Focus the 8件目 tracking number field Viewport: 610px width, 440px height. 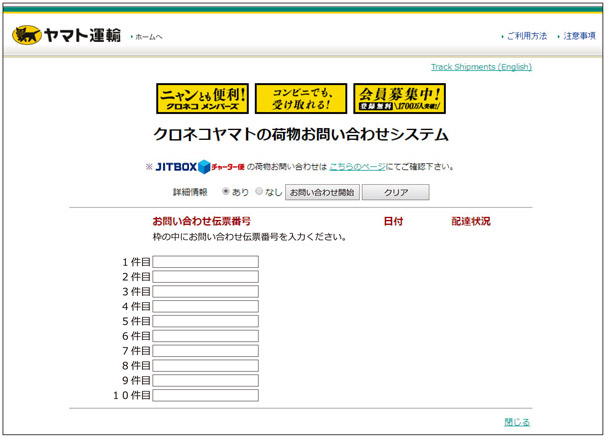click(205, 366)
